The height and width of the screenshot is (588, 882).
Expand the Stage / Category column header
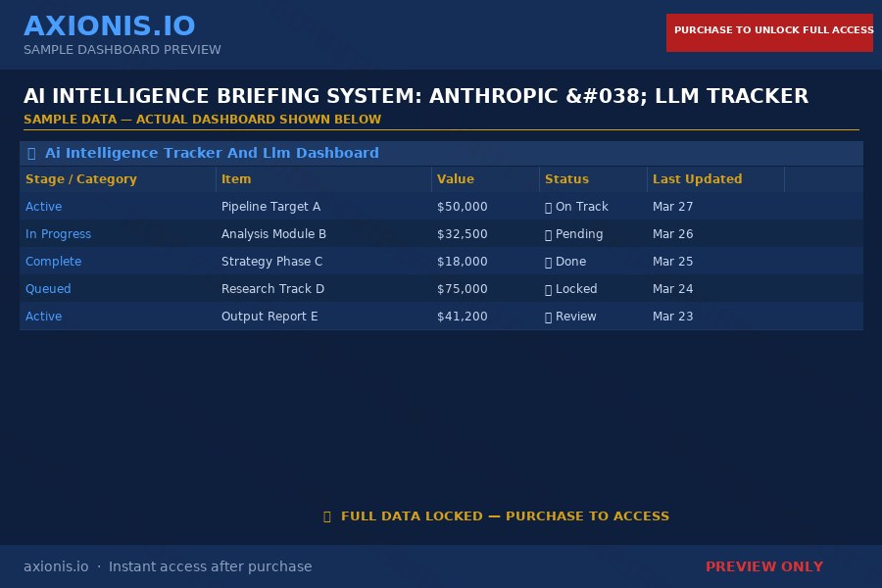click(79, 179)
